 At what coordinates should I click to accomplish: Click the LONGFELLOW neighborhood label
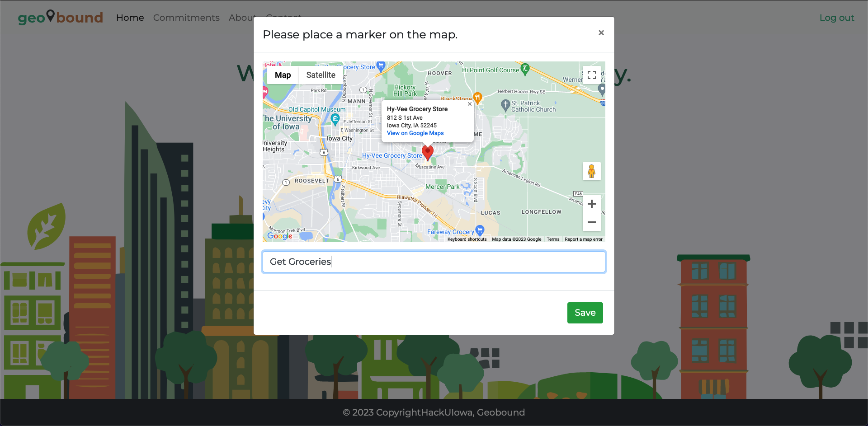point(542,212)
